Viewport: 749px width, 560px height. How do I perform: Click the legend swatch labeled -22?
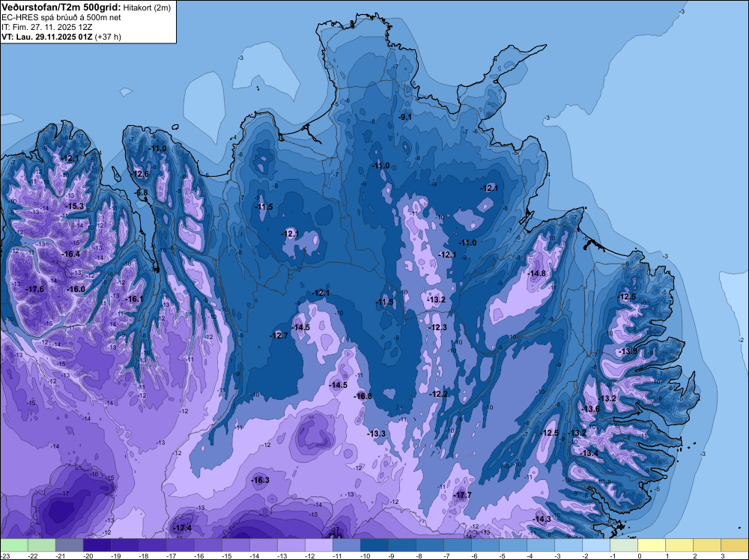[x=42, y=545]
